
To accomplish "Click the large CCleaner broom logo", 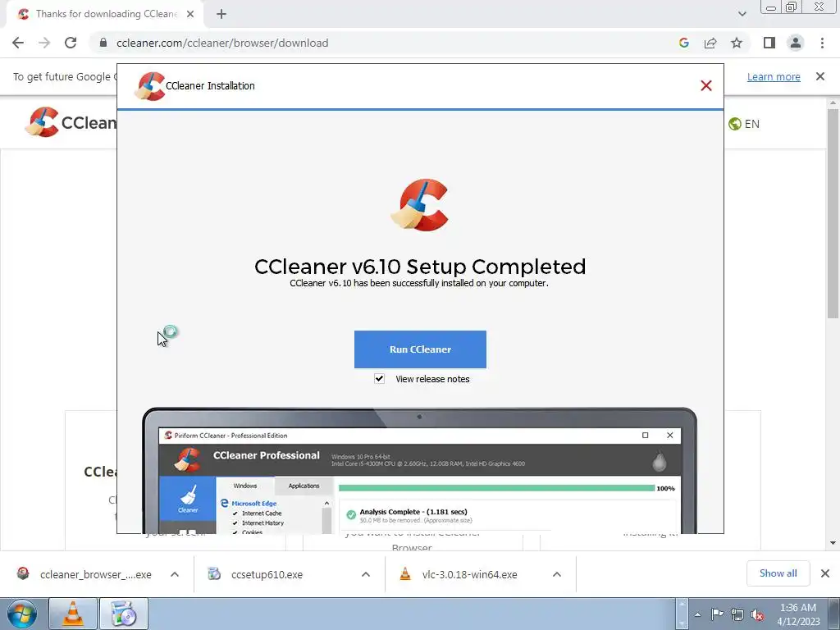I will coord(419,205).
